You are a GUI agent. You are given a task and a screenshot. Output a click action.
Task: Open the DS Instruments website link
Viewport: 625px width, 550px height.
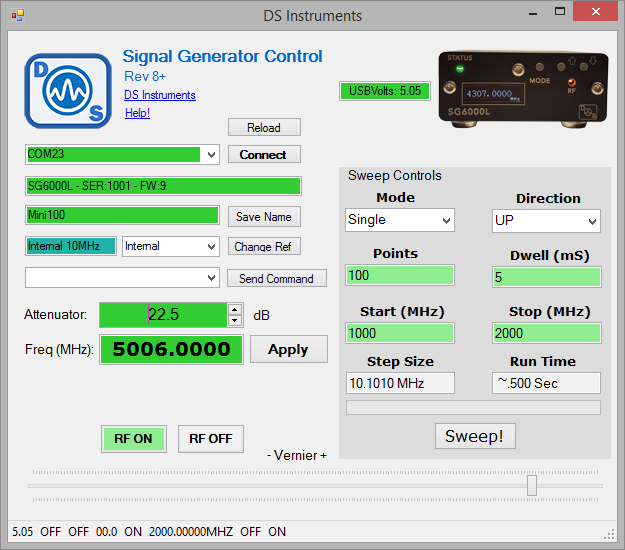pyautogui.click(x=160, y=95)
